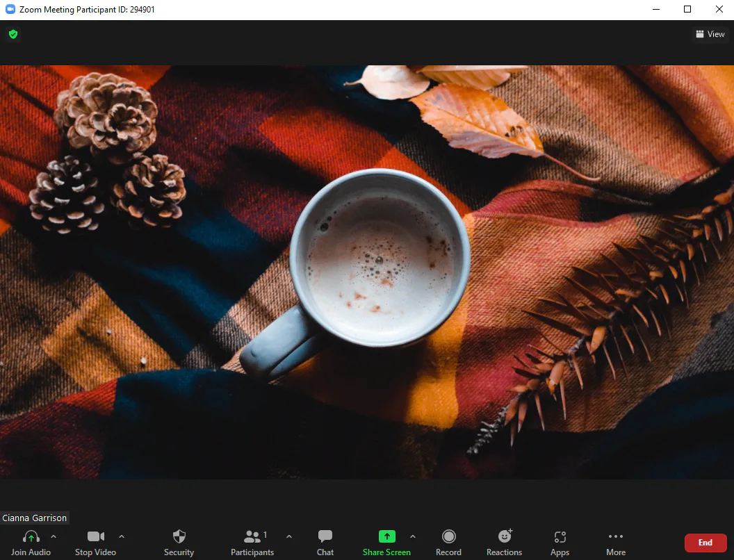Expand the Participants options chevron

[289, 536]
